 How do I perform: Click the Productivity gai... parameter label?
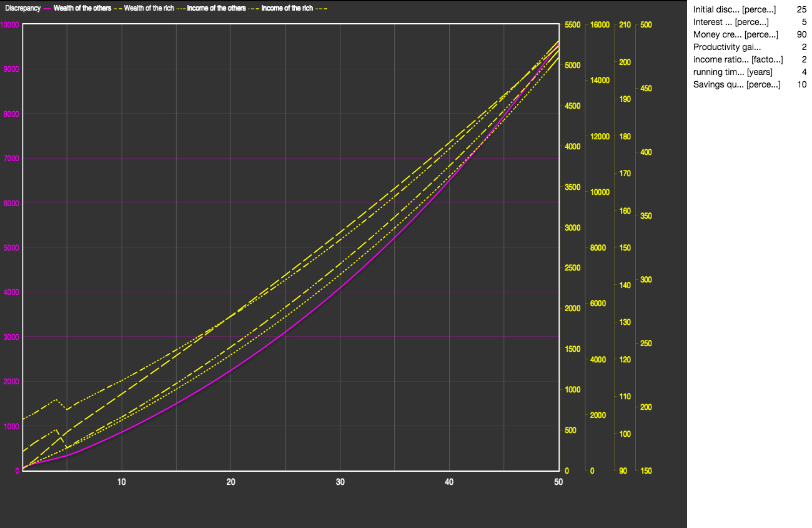[x=727, y=47]
